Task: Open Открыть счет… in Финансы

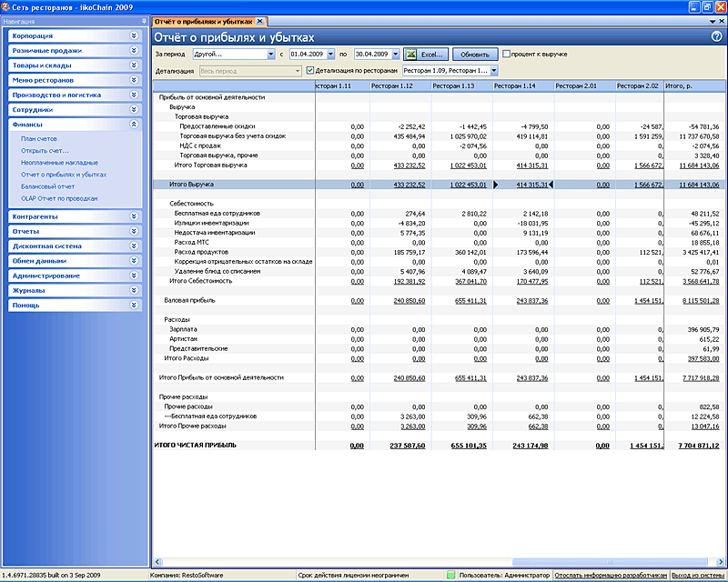Action: click(45, 151)
